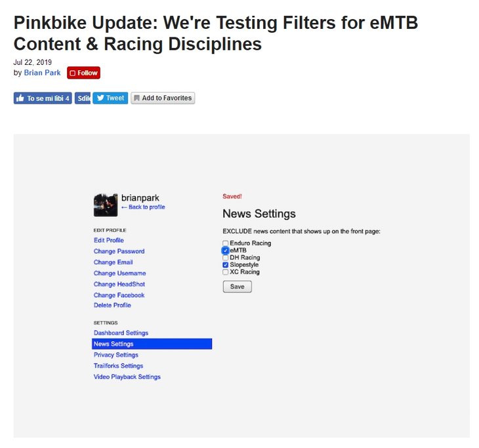Go back to profile link
Viewport: 479px width, 448px height.
coord(143,207)
